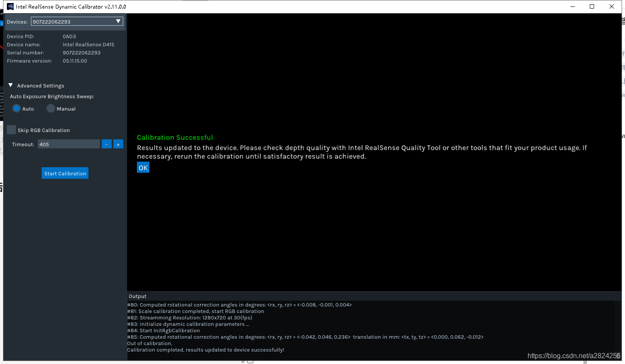Click log line #82 Streaming Resolution

coord(190,318)
